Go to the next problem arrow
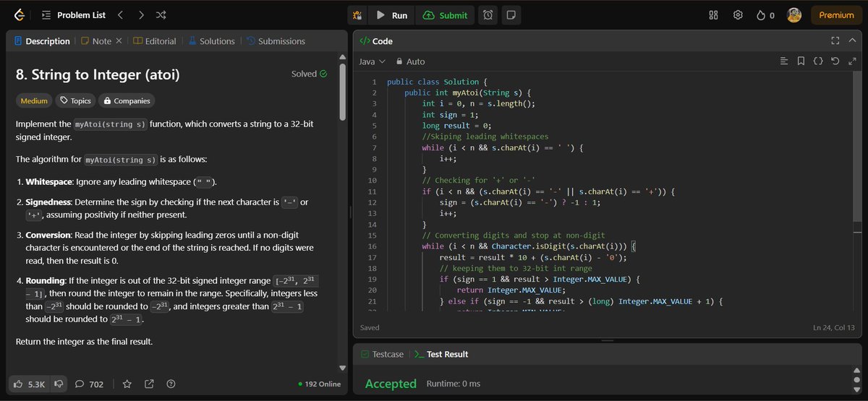The width and height of the screenshot is (868, 401). [141, 15]
